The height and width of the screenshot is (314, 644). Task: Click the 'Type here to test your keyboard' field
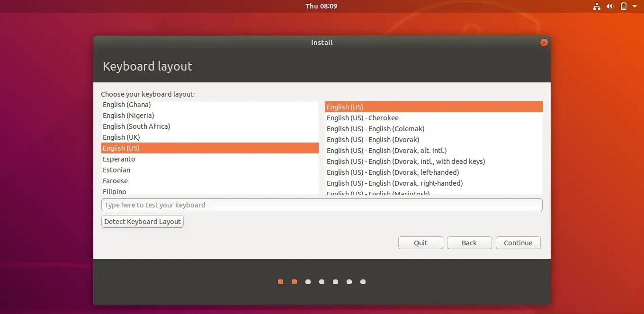pos(322,205)
